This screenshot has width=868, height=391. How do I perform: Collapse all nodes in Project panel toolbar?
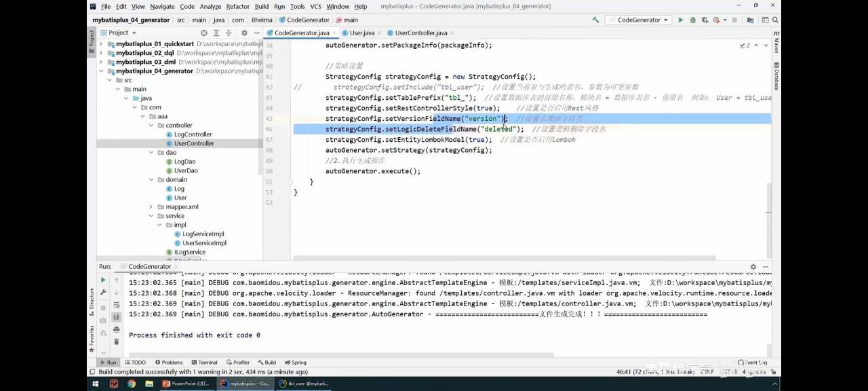[x=229, y=33]
